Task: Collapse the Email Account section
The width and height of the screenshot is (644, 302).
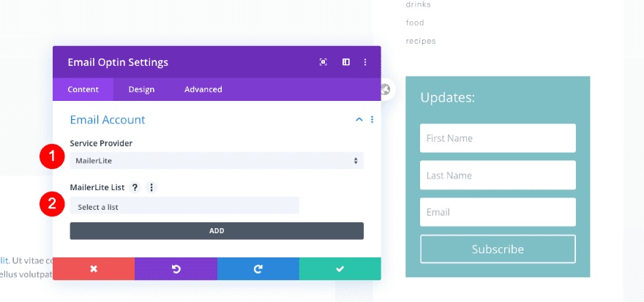Action: (359, 119)
